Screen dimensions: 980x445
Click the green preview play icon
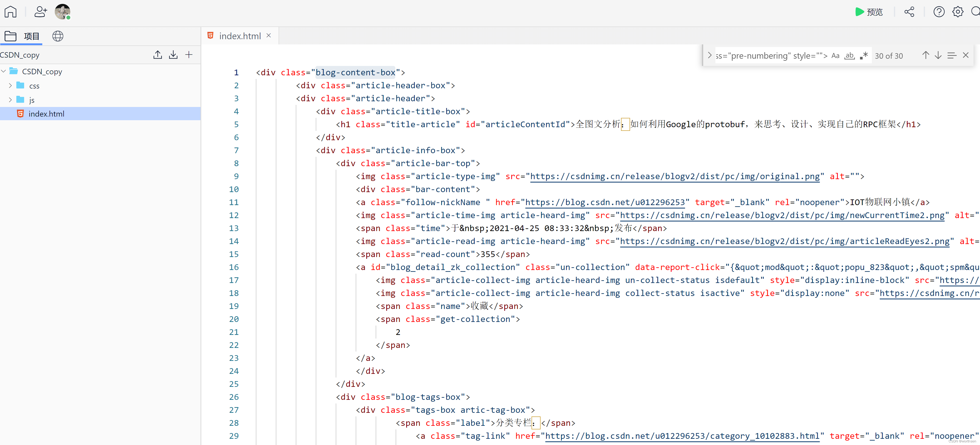tap(859, 12)
